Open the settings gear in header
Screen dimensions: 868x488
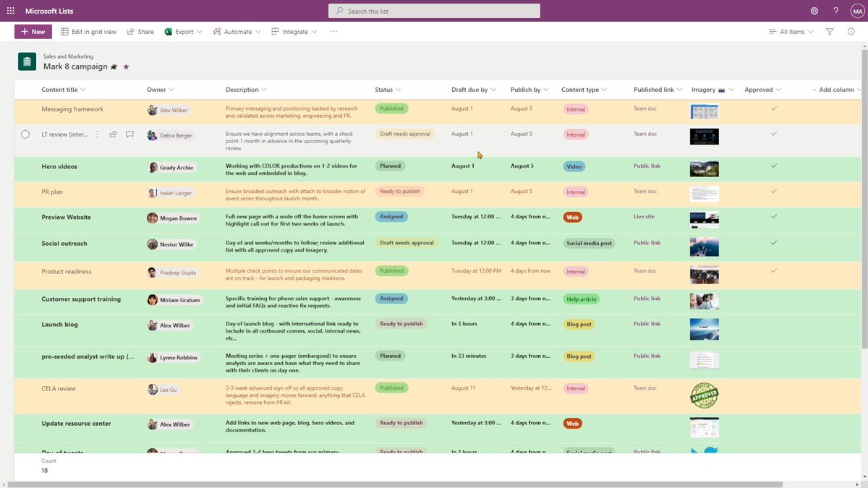point(814,11)
